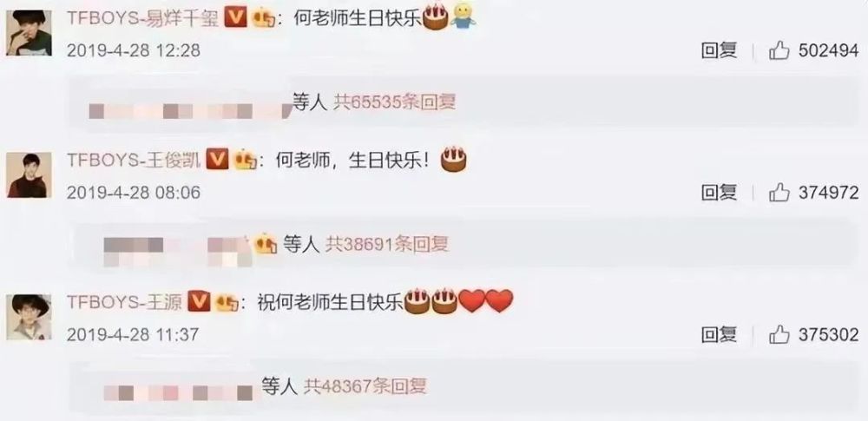
Task: Reply to the 王俊凯 comment via 回复
Action: point(719,193)
